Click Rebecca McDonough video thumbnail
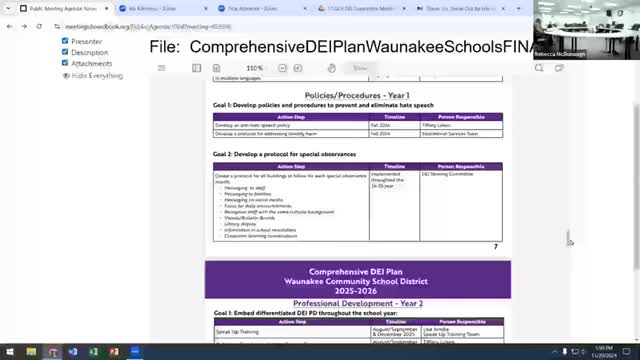 coord(587,30)
